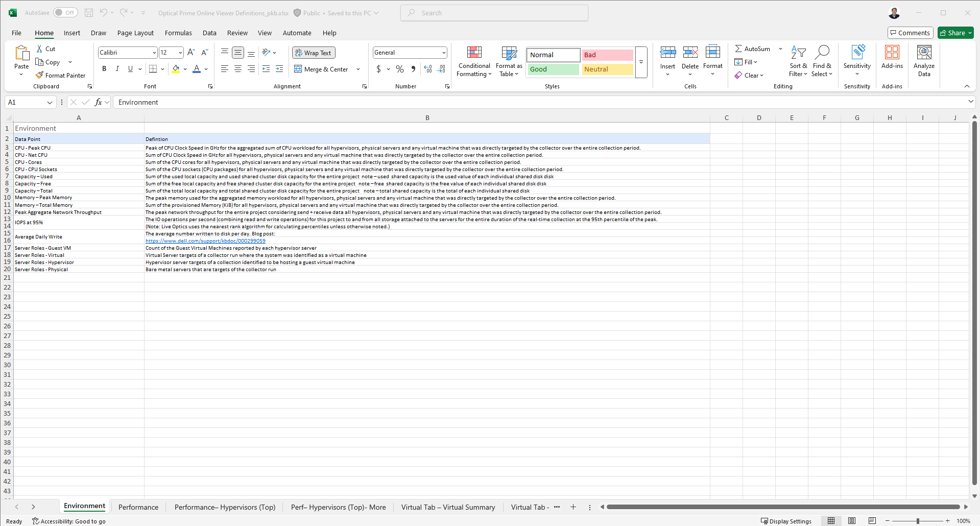Expand the General number format dropdown
The height and width of the screenshot is (526, 980).
[443, 53]
